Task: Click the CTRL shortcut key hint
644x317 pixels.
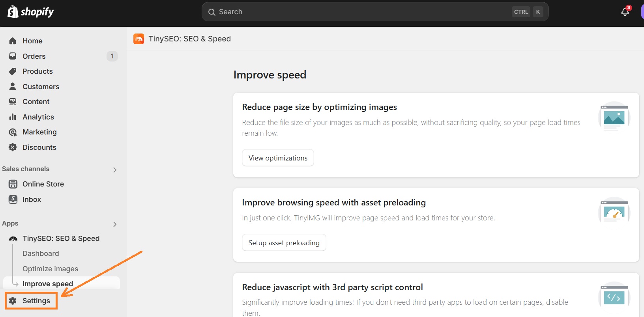Action: pyautogui.click(x=521, y=12)
